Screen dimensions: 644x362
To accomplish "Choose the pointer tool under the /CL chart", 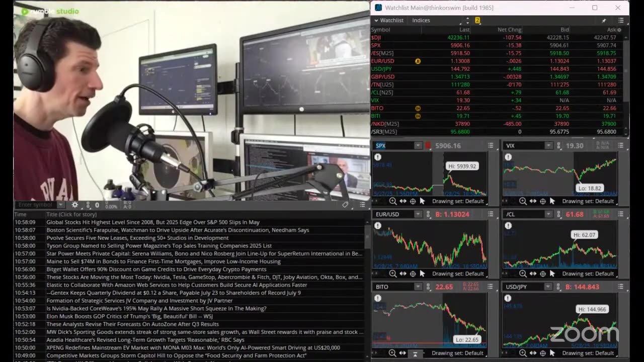I will point(552,274).
